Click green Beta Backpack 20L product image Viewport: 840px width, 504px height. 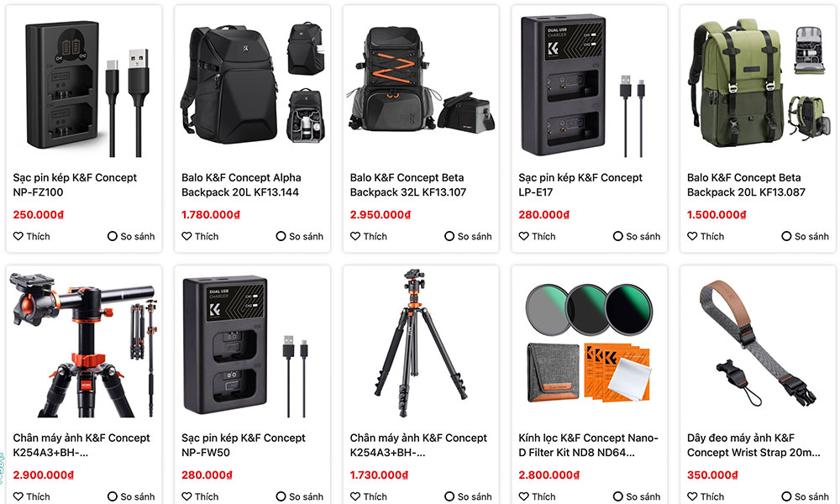(x=758, y=83)
